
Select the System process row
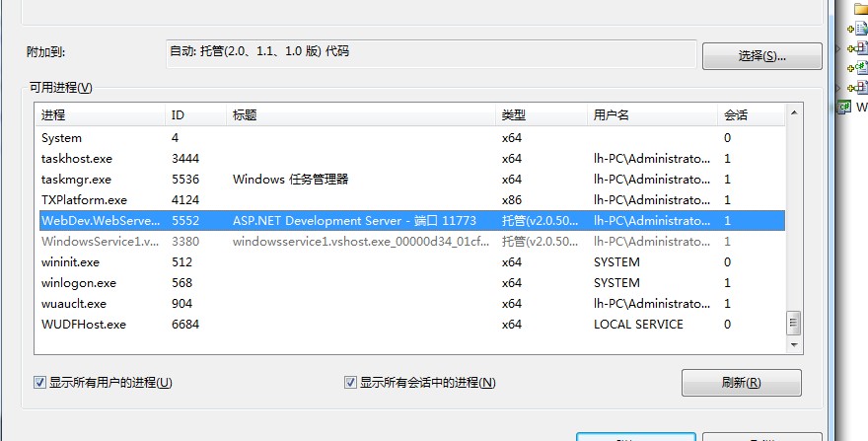pyautogui.click(x=412, y=138)
